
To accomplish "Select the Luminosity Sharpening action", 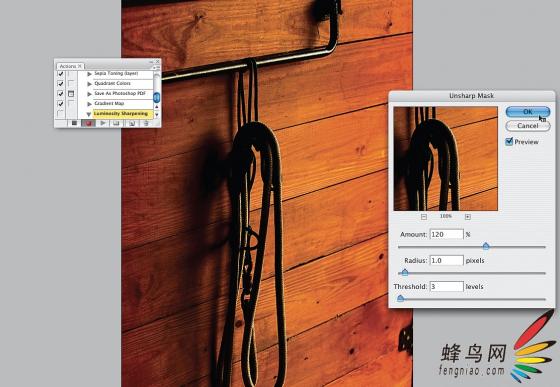I will (121, 114).
